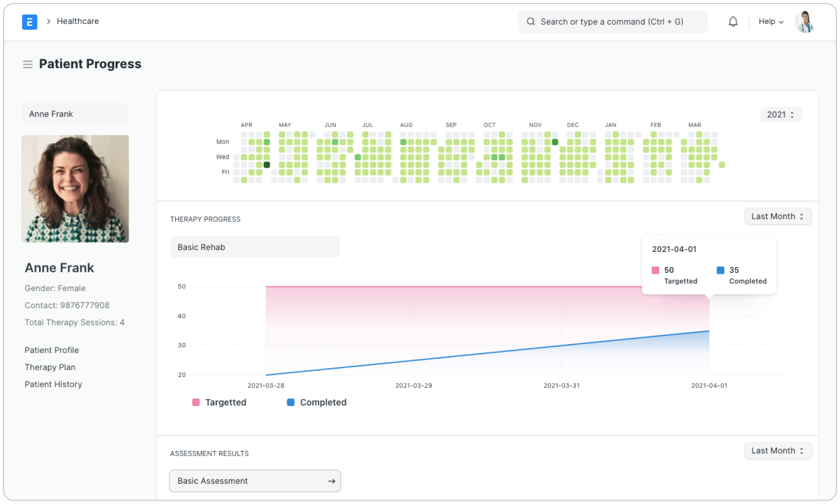Click the search magnifier icon

pyautogui.click(x=530, y=22)
